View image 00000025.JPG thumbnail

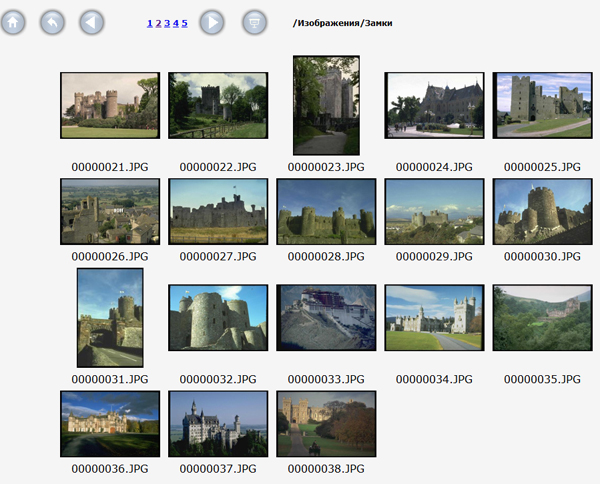click(542, 105)
